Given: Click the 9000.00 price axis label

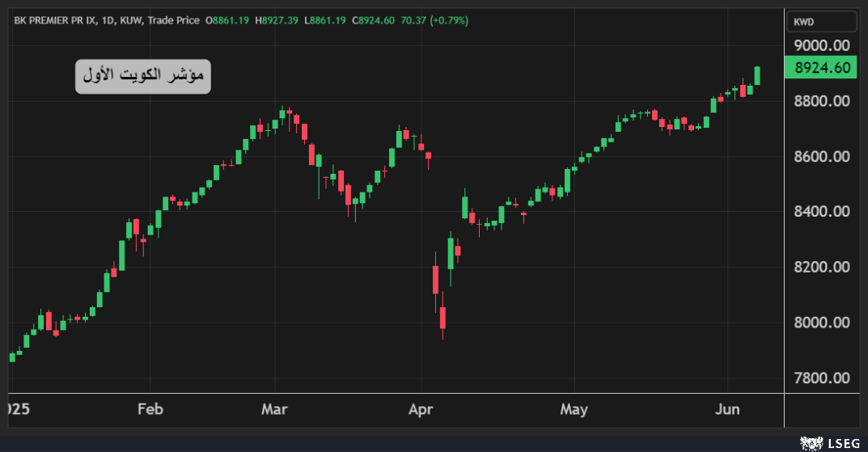Looking at the screenshot, I should tap(821, 45).
